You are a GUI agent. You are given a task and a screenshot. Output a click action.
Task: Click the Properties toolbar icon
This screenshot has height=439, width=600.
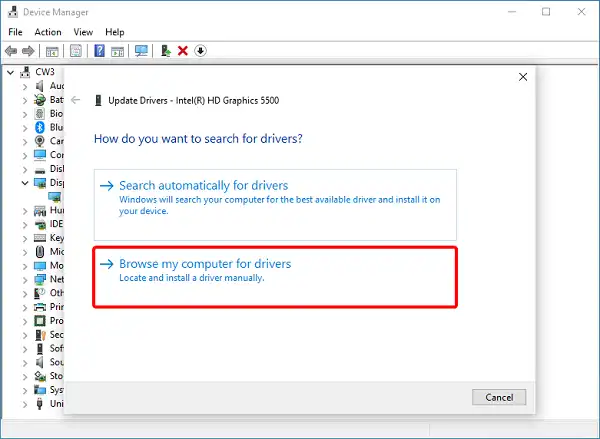pyautogui.click(x=77, y=51)
